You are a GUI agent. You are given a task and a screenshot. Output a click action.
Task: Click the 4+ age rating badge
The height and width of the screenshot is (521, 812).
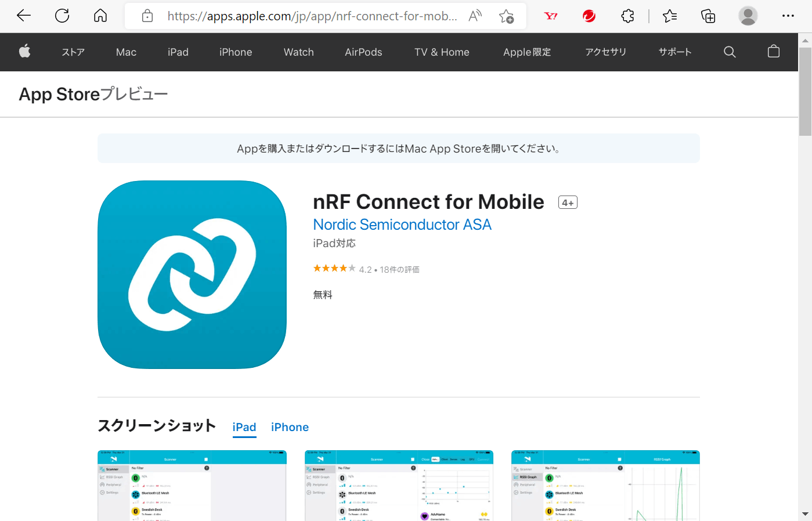click(x=568, y=202)
